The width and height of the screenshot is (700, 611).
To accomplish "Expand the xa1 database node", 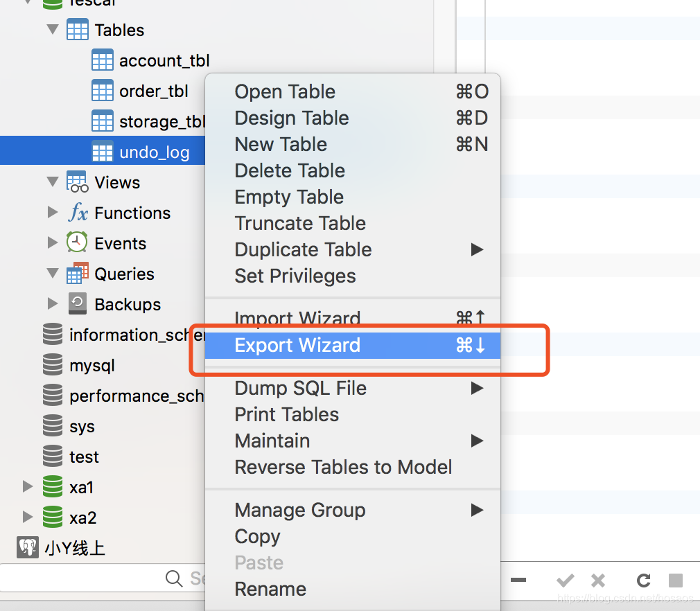I will (28, 487).
